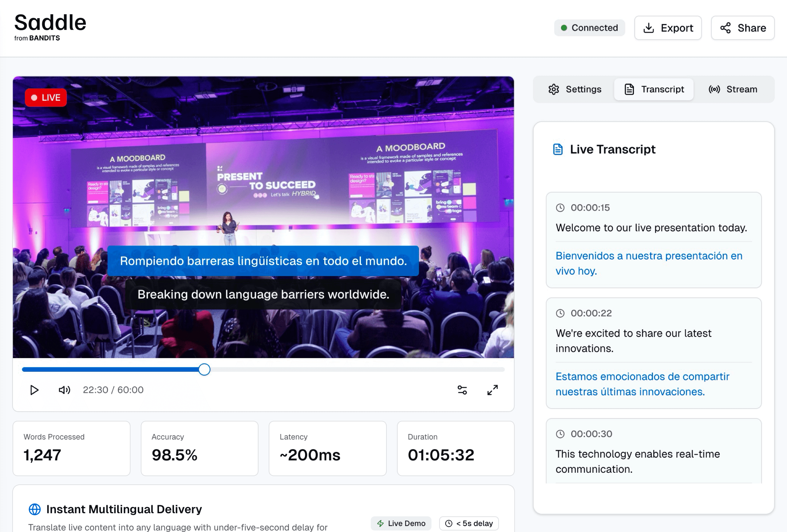Select the Transcript tab
The width and height of the screenshot is (787, 532).
[x=654, y=89]
